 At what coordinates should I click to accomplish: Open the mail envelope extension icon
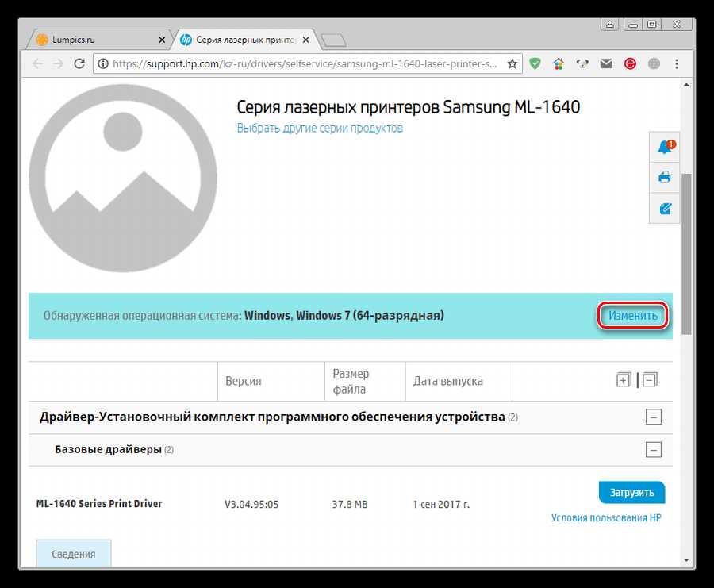606,63
